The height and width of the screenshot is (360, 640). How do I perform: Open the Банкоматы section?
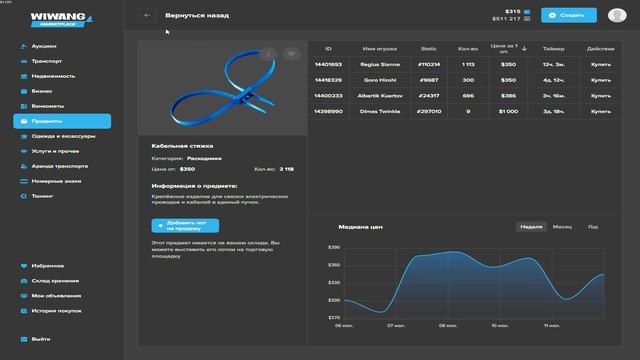(48, 106)
